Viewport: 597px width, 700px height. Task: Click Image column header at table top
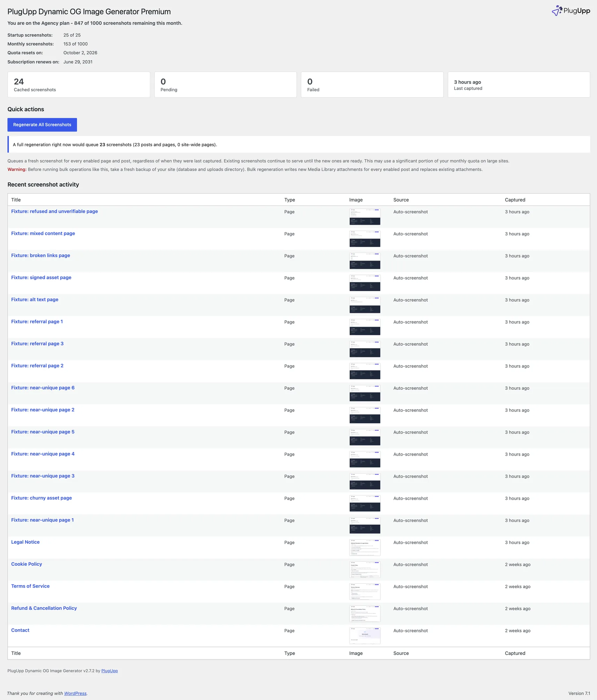(x=356, y=200)
